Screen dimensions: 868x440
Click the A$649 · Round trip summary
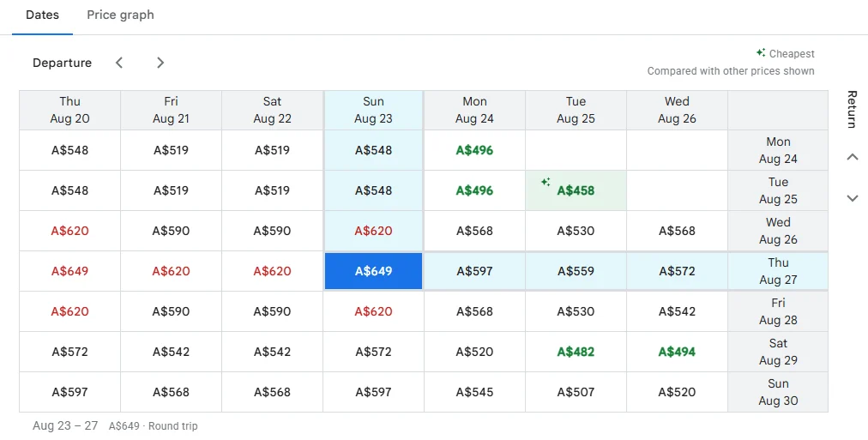(154, 426)
